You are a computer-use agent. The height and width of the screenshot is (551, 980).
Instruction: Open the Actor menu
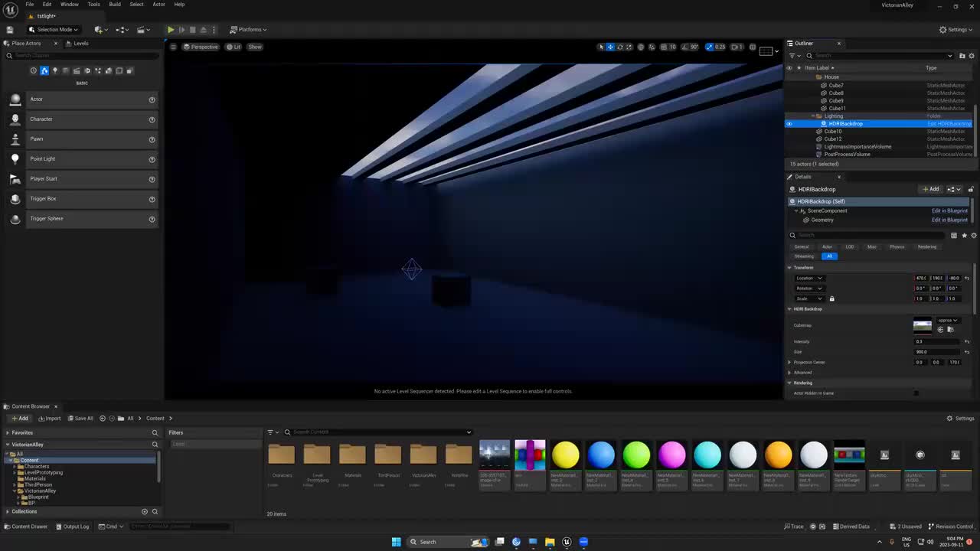[x=158, y=4]
